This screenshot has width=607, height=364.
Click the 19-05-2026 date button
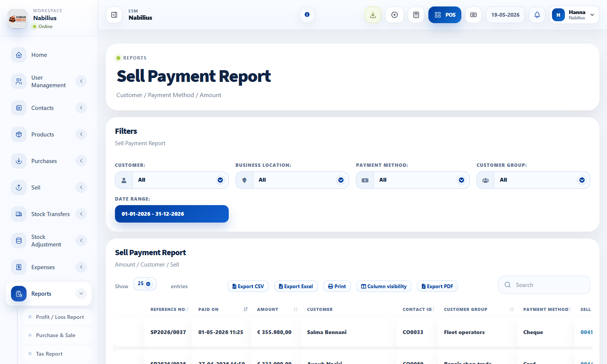(505, 15)
